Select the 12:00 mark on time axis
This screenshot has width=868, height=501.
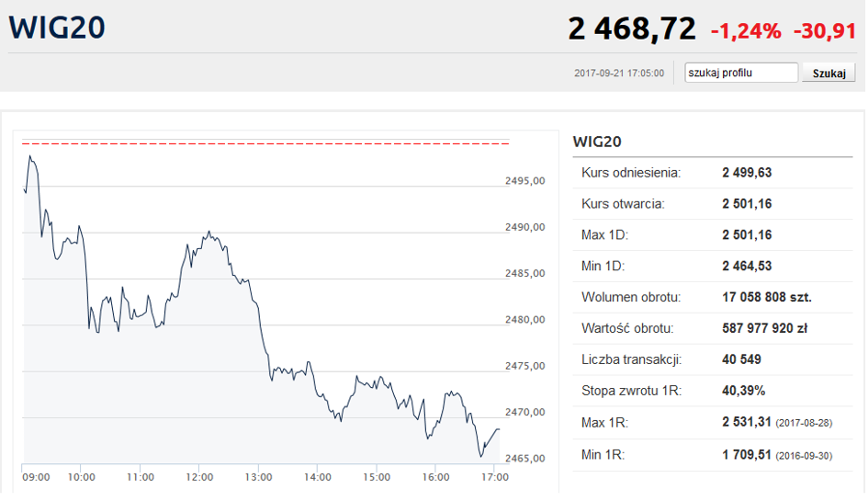(x=199, y=477)
